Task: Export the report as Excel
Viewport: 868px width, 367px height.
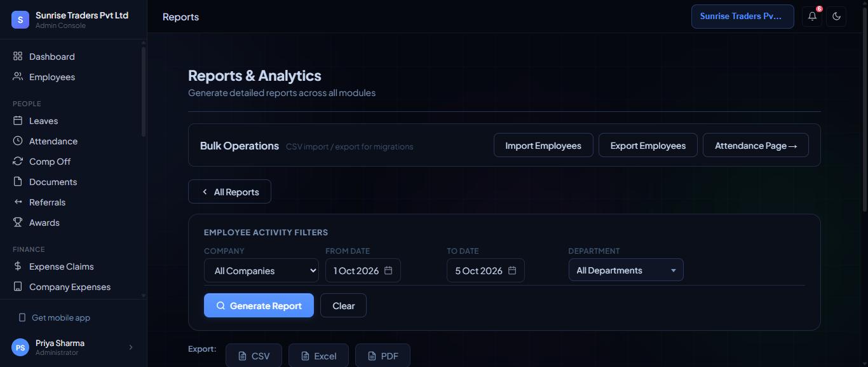Action: click(x=318, y=356)
